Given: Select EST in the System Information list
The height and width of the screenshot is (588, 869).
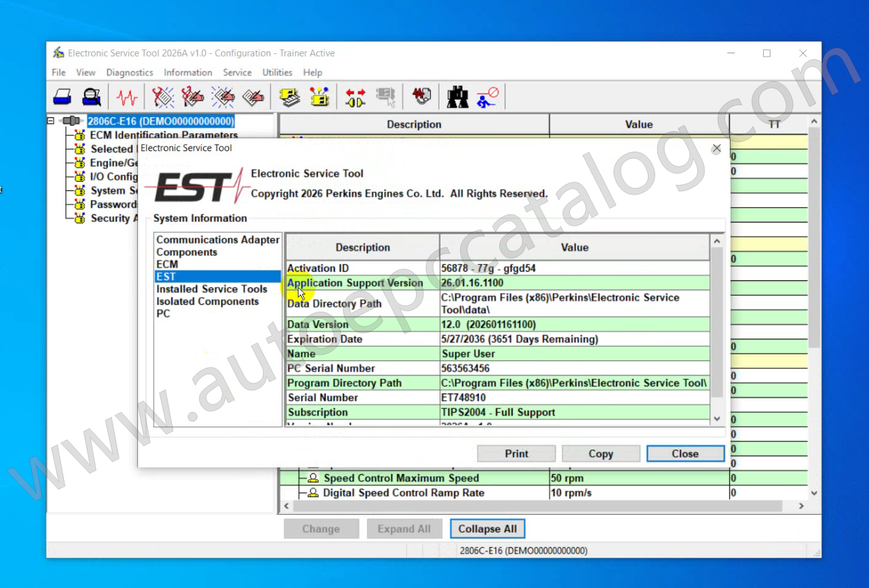Looking at the screenshot, I should 218,276.
